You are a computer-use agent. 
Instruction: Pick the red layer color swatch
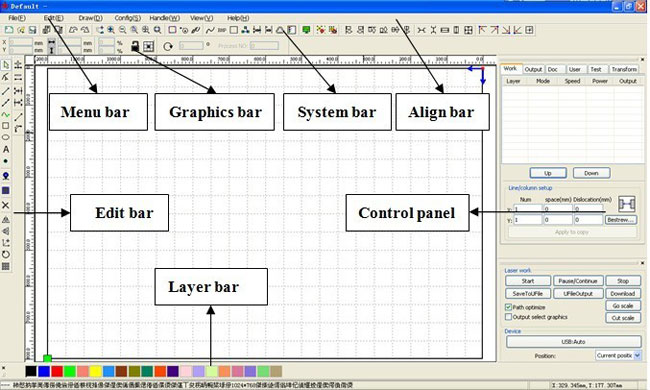click(57, 371)
